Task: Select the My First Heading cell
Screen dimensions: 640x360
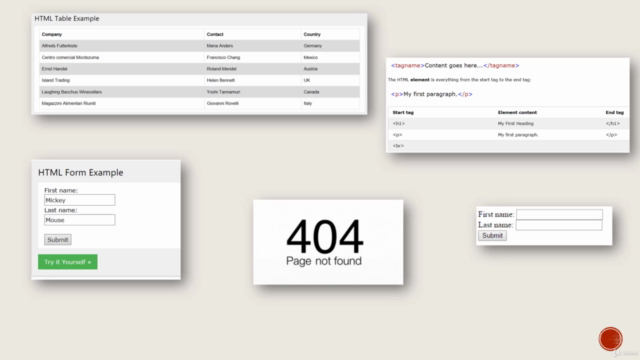Action: (x=516, y=123)
